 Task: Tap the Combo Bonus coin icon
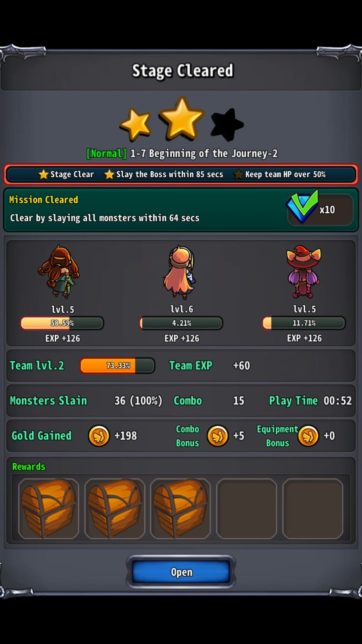(x=218, y=436)
